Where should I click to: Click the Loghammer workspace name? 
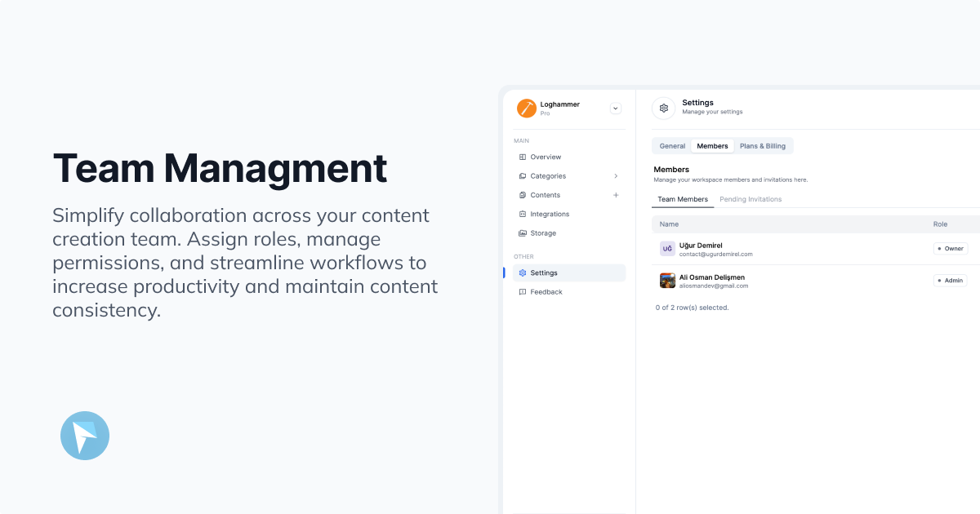(x=560, y=104)
